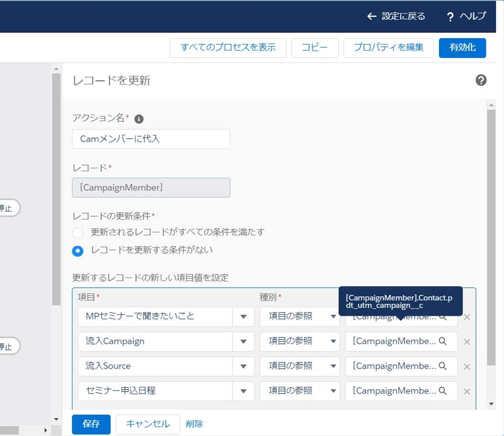Open the 流入Campaign field dropdown
Viewport: 504px width, 436px height.
pos(243,342)
